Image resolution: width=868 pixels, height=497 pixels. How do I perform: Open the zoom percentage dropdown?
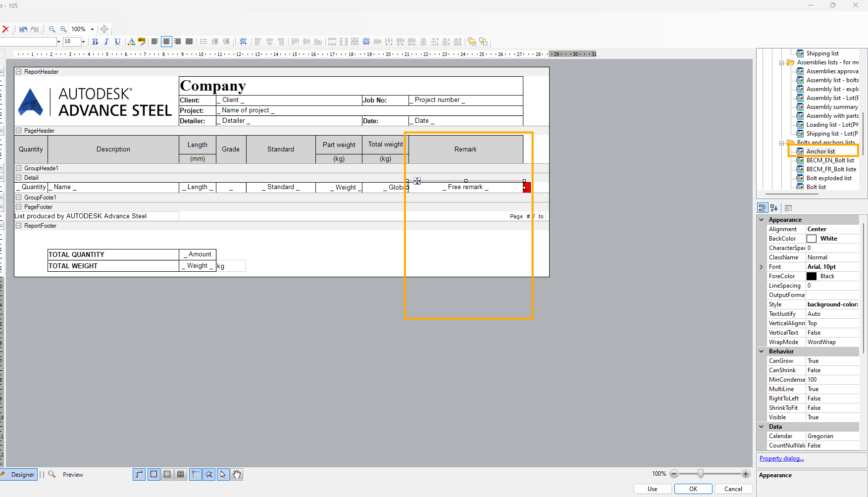click(92, 29)
